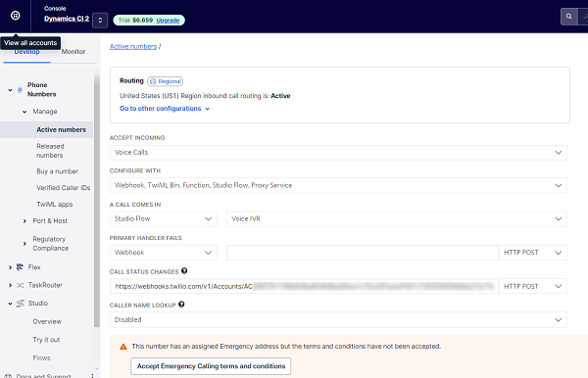
Task: Open the Accept Incoming Voice Calls dropdown
Action: coord(338,153)
